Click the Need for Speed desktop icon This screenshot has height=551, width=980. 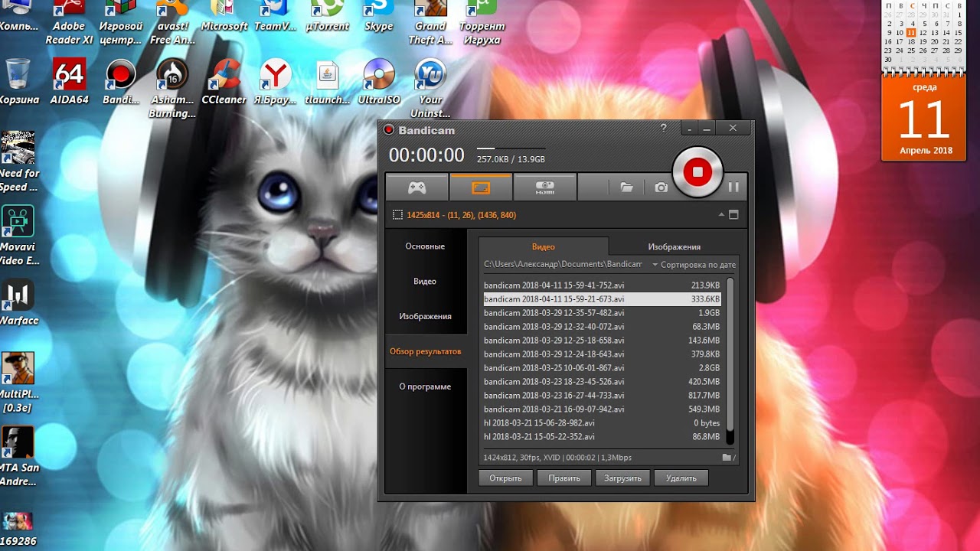tap(18, 161)
